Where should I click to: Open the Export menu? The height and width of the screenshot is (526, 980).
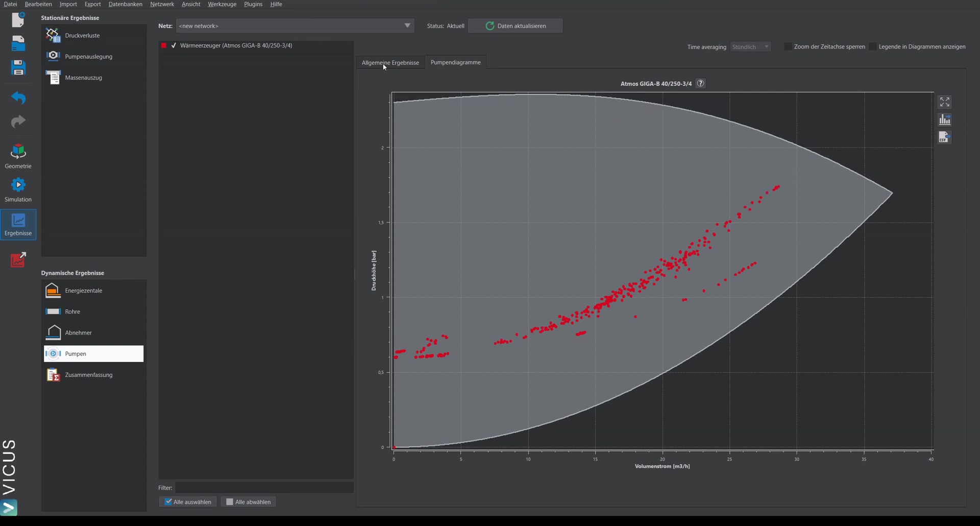[92, 4]
